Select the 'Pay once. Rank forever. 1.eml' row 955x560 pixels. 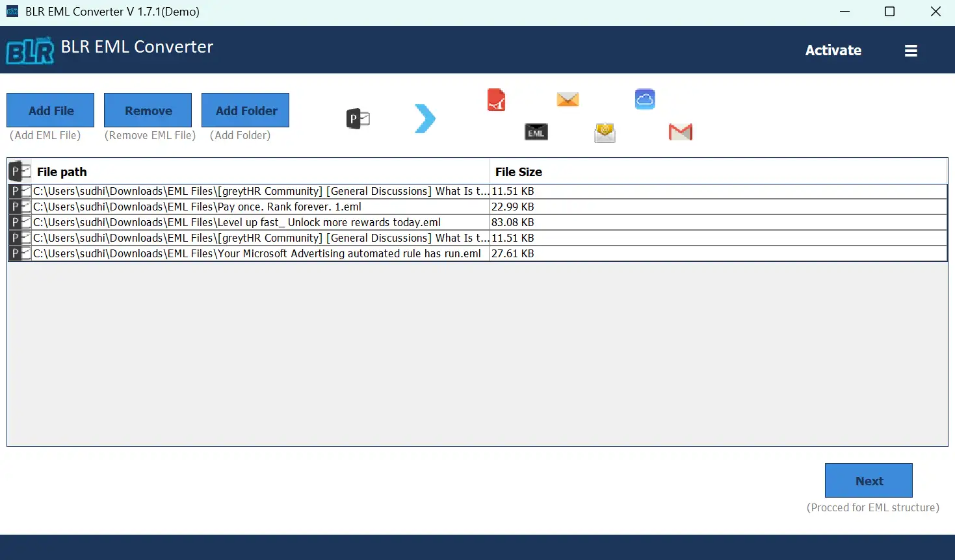(197, 207)
